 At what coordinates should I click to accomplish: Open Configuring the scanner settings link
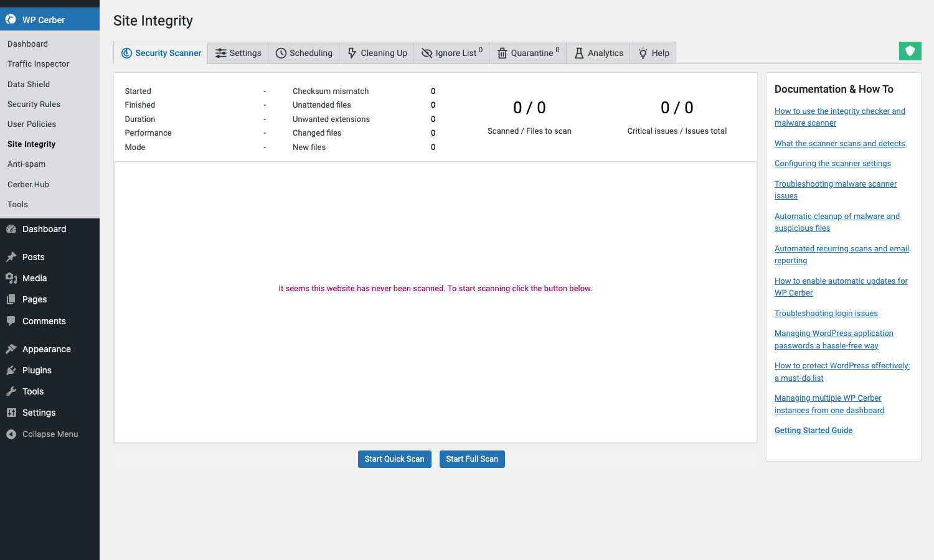pyautogui.click(x=833, y=163)
